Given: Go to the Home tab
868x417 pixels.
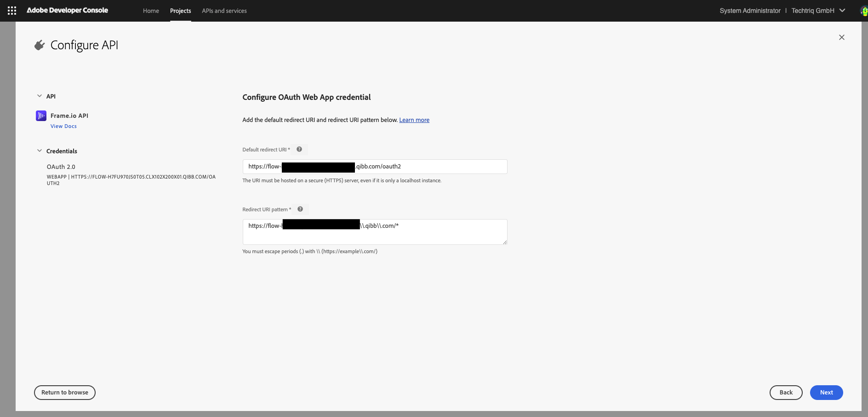Looking at the screenshot, I should [x=151, y=11].
